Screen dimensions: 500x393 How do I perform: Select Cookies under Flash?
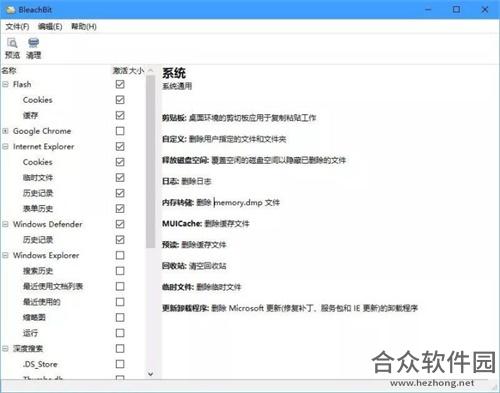point(38,100)
